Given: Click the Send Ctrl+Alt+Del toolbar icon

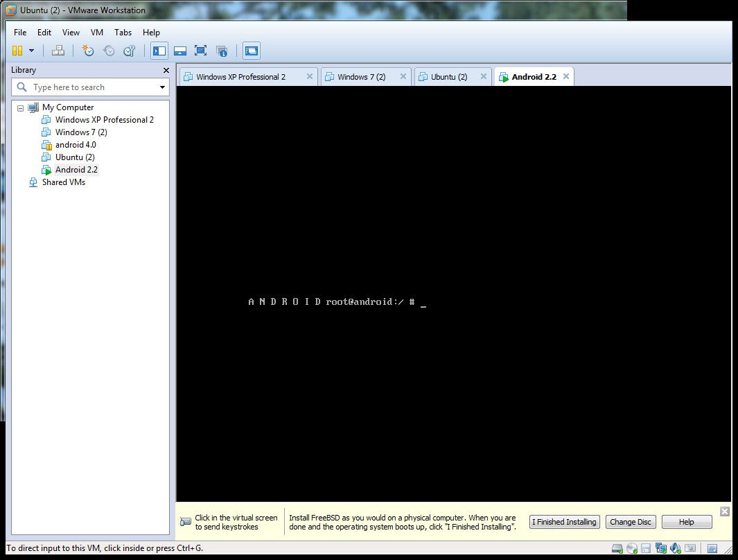Looking at the screenshot, I should click(58, 51).
